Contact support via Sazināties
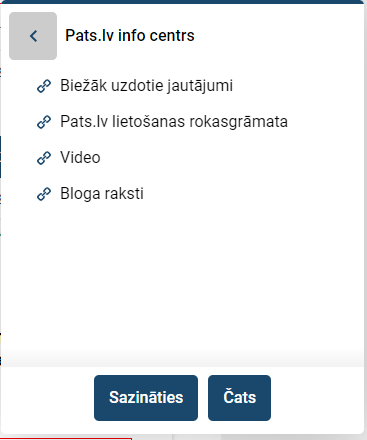The height and width of the screenshot is (440, 367). point(146,398)
